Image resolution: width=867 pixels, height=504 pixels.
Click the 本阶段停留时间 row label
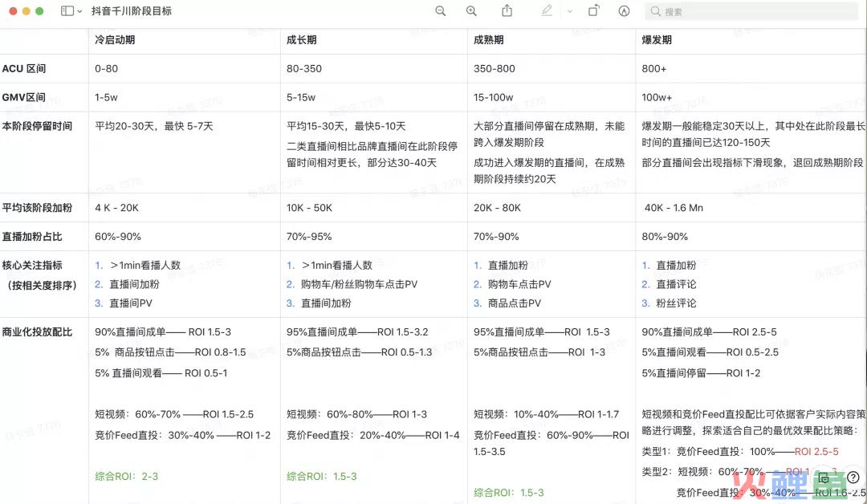(x=37, y=126)
